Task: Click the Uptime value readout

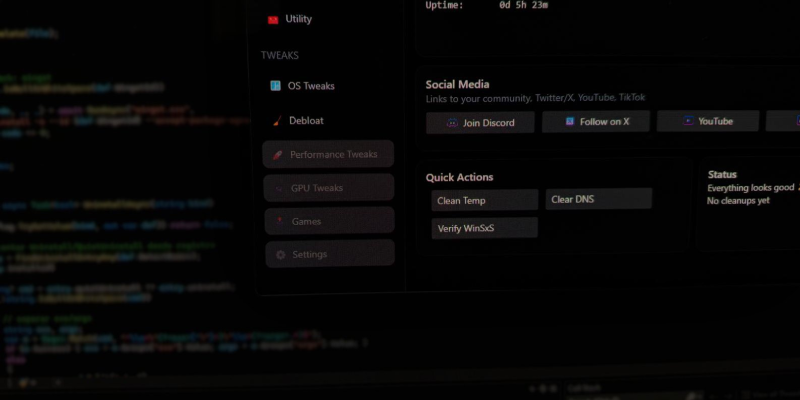Action: pyautogui.click(x=524, y=5)
